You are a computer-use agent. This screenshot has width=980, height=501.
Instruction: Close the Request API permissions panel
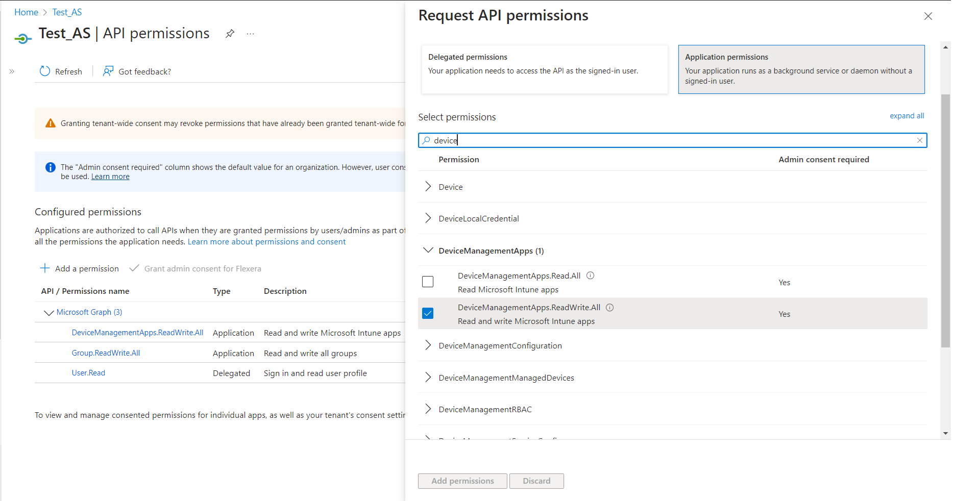pyautogui.click(x=928, y=16)
